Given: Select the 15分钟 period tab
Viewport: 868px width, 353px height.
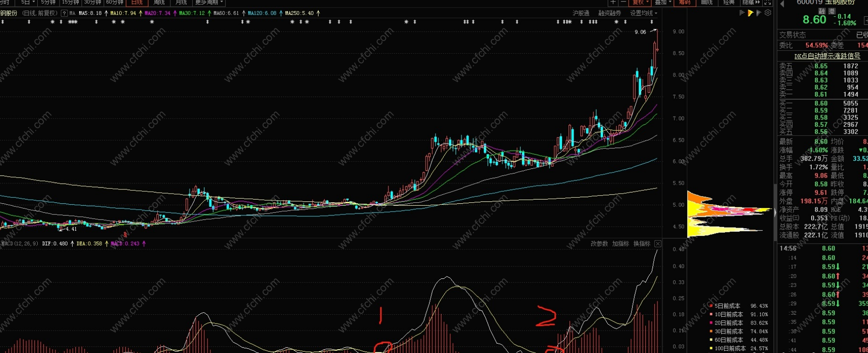Looking at the screenshot, I should (x=71, y=2).
